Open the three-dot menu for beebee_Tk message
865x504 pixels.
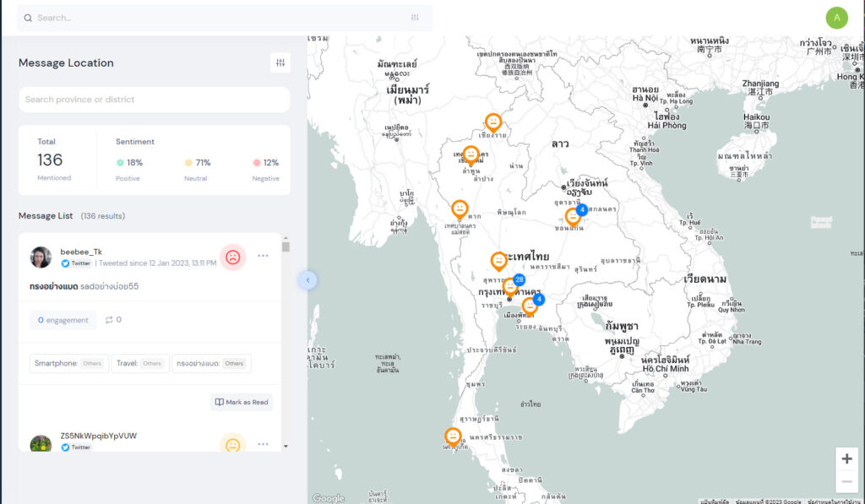click(264, 256)
